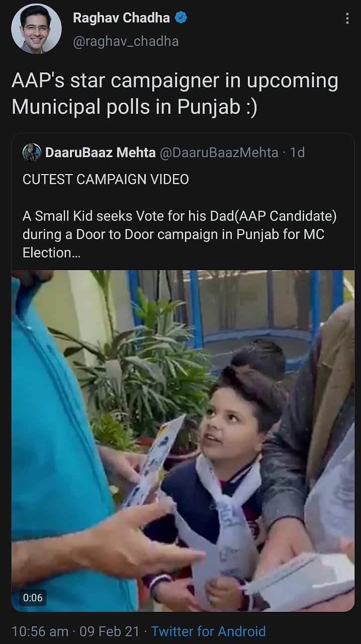Open Raghav Chadha's profile picture
Viewport: 361px width, 644px height.
tap(36, 28)
